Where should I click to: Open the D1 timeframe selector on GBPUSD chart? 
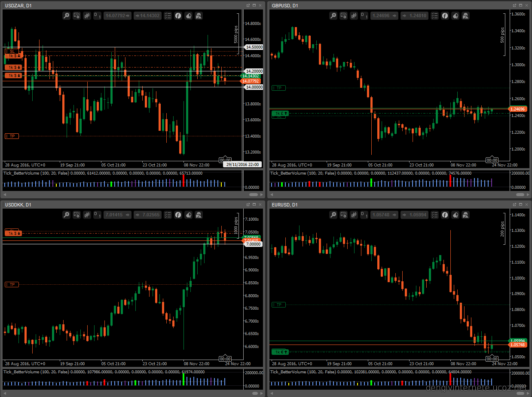(365, 15)
